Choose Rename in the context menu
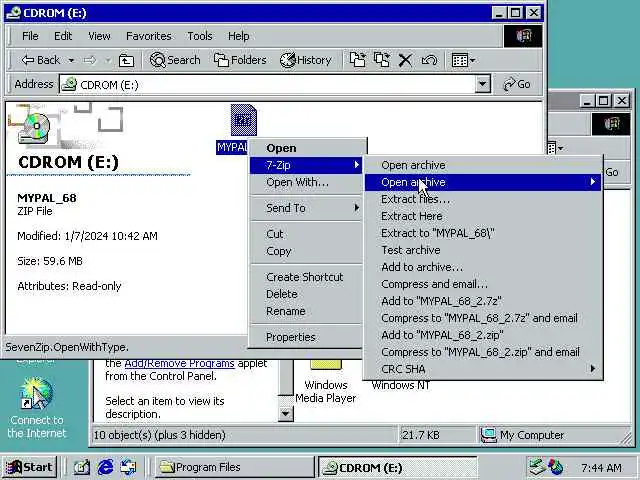 306,311
